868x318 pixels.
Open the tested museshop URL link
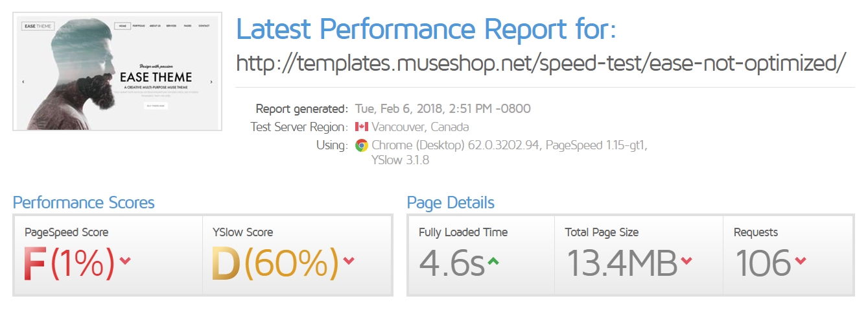541,63
